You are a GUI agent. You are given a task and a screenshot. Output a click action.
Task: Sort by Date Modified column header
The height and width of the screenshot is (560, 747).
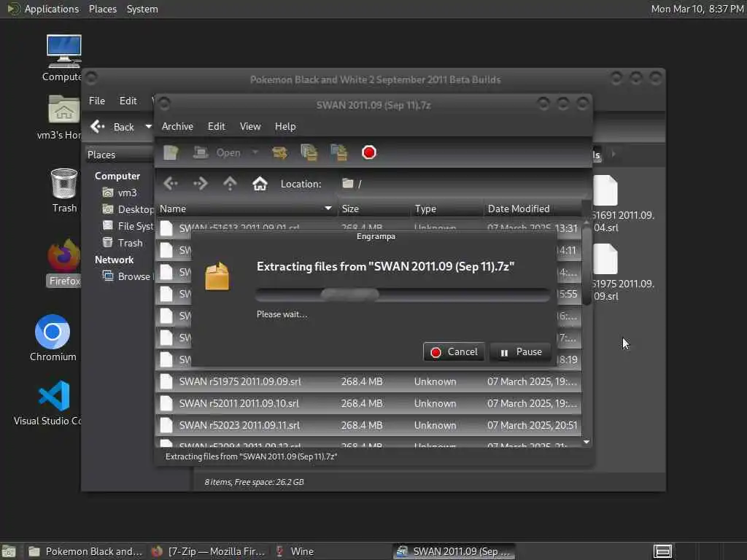click(x=533, y=209)
